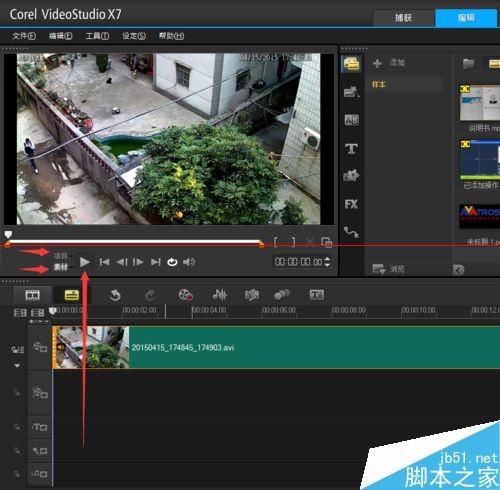The height and width of the screenshot is (490, 500).
Task: Click the Undo arrow in timeline toolbar
Action: pos(115,295)
